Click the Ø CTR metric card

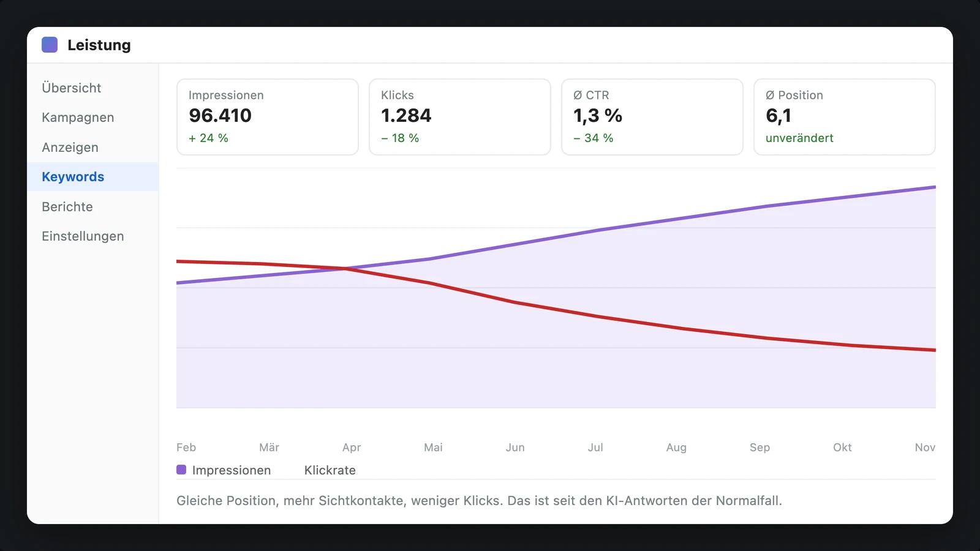click(652, 117)
